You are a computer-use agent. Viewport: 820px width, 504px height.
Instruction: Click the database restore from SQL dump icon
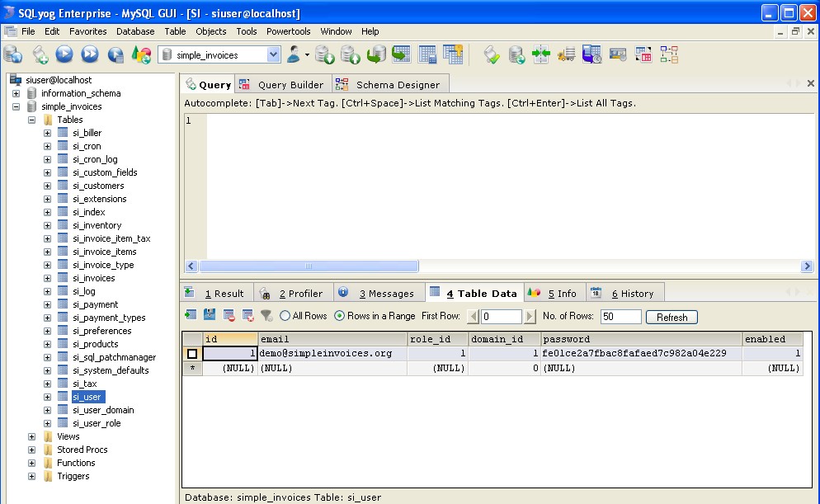376,54
